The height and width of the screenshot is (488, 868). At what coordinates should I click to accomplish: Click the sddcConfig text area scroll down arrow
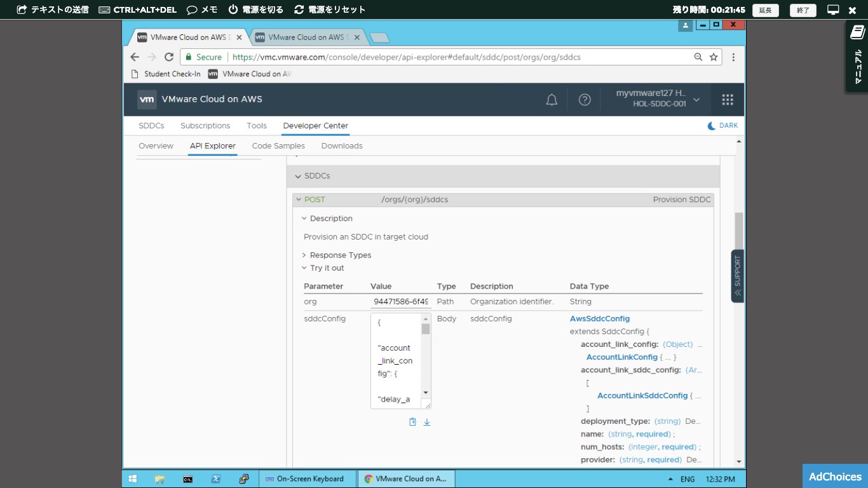pos(426,393)
